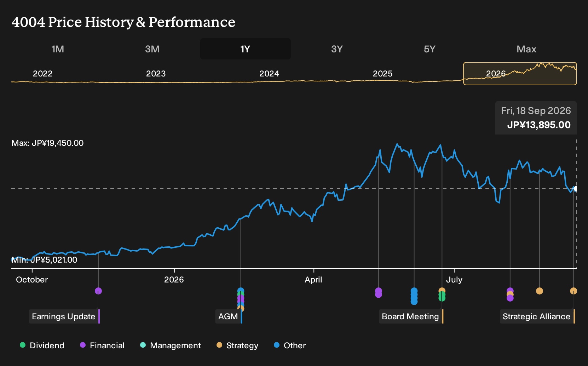This screenshot has width=588, height=366.
Task: Click orange Strategy marker beside AGM label
Action: point(241,309)
